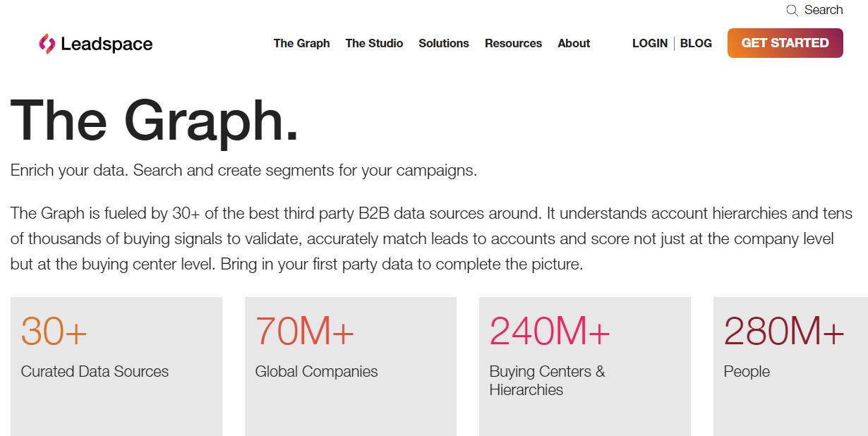Click the GET STARTED button
868x436 pixels.
(785, 43)
